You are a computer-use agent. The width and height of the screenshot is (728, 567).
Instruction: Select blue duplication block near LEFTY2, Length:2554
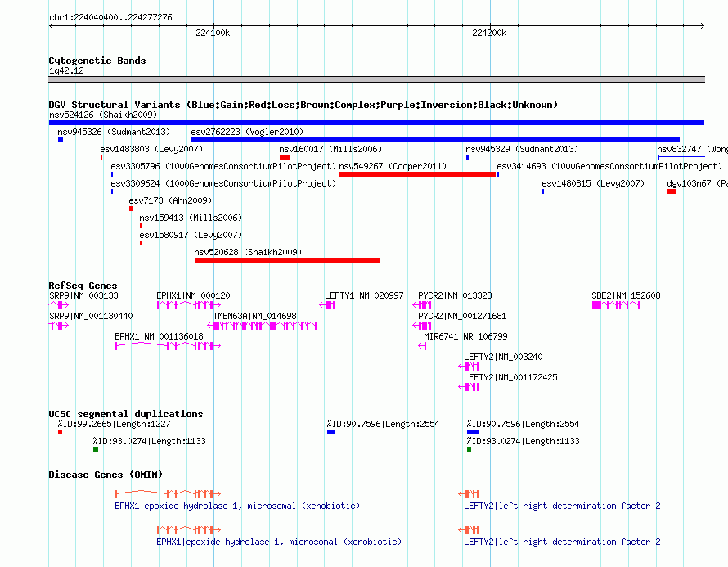click(x=473, y=432)
